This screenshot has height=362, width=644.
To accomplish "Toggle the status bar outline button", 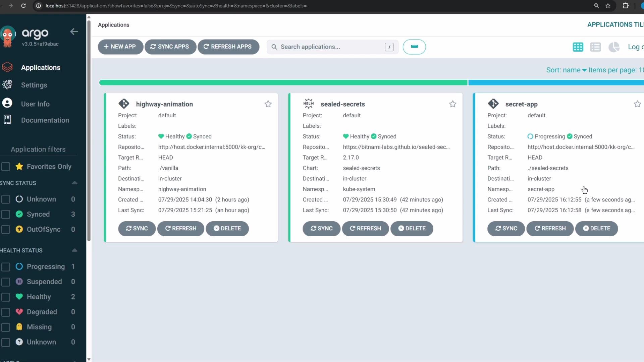I will 414,47.
